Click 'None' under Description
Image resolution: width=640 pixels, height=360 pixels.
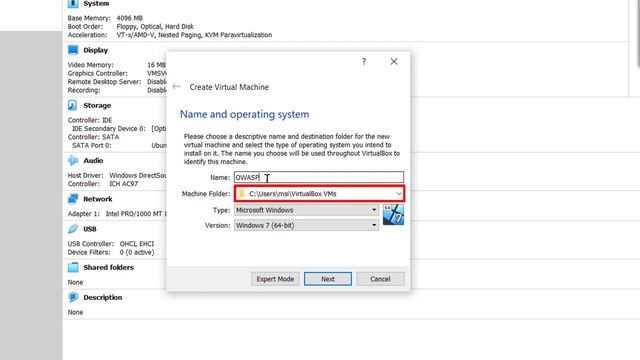click(x=75, y=312)
